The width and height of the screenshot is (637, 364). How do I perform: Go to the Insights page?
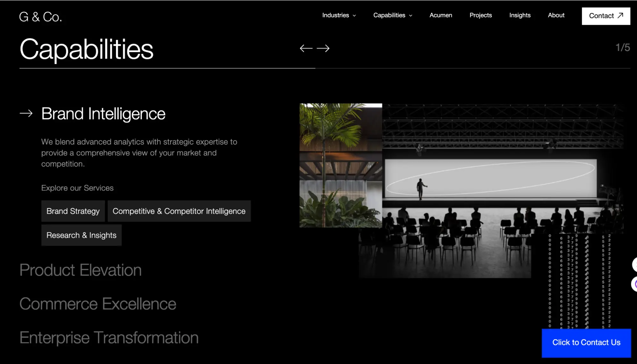[519, 15]
